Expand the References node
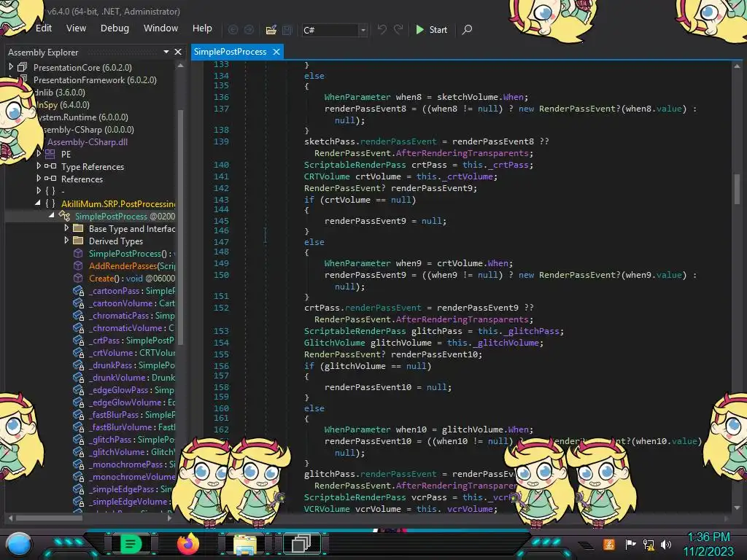The image size is (747, 560). tap(39, 179)
